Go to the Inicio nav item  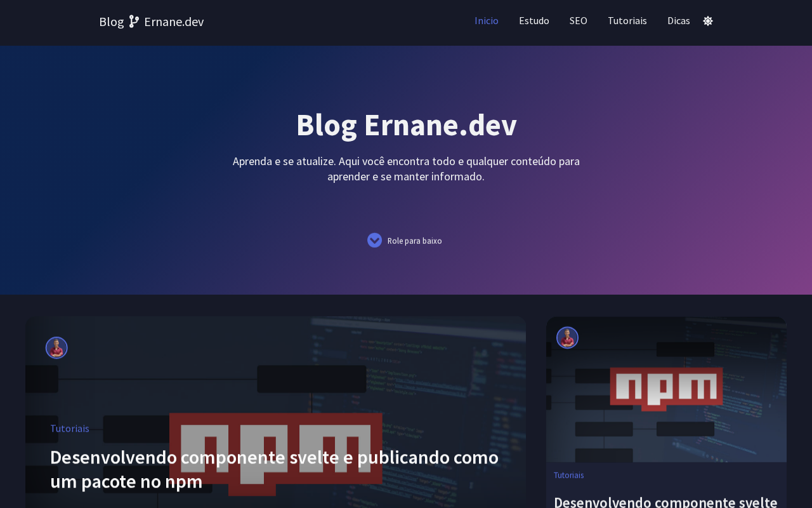(487, 21)
